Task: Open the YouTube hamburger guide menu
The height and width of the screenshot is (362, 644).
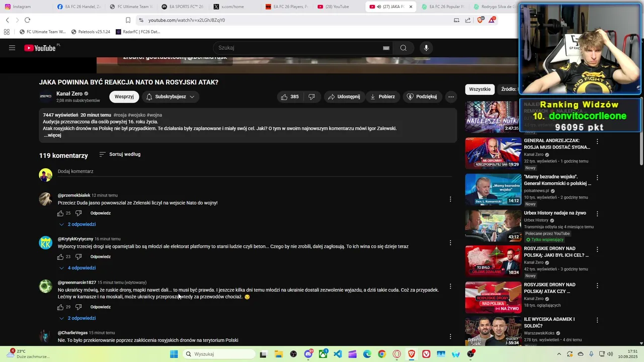Action: pyautogui.click(x=12, y=48)
